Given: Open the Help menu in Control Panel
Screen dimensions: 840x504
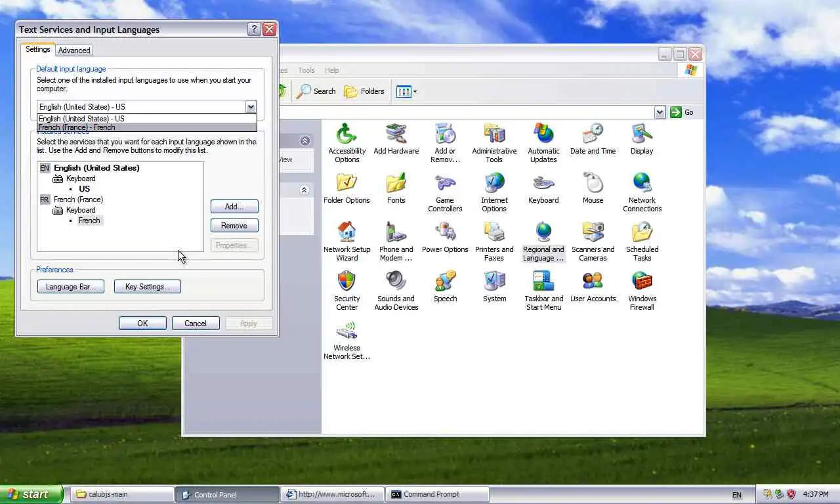Looking at the screenshot, I should point(332,70).
